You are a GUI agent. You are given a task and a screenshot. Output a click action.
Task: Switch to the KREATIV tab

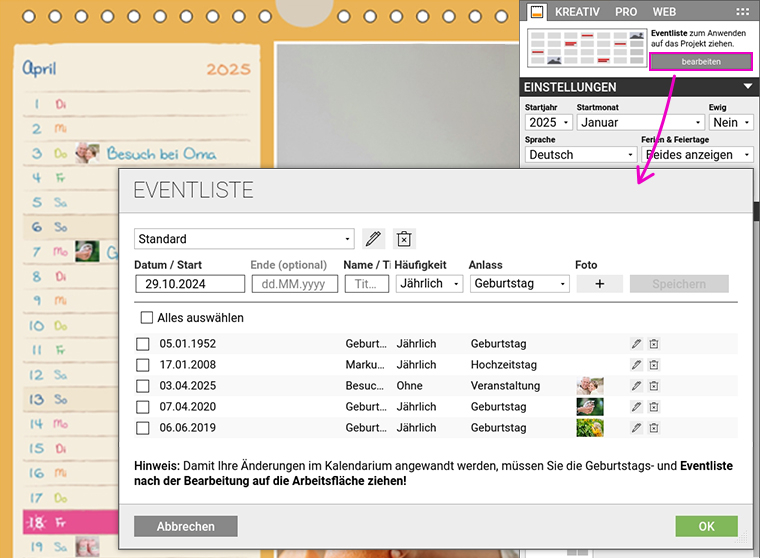click(577, 11)
